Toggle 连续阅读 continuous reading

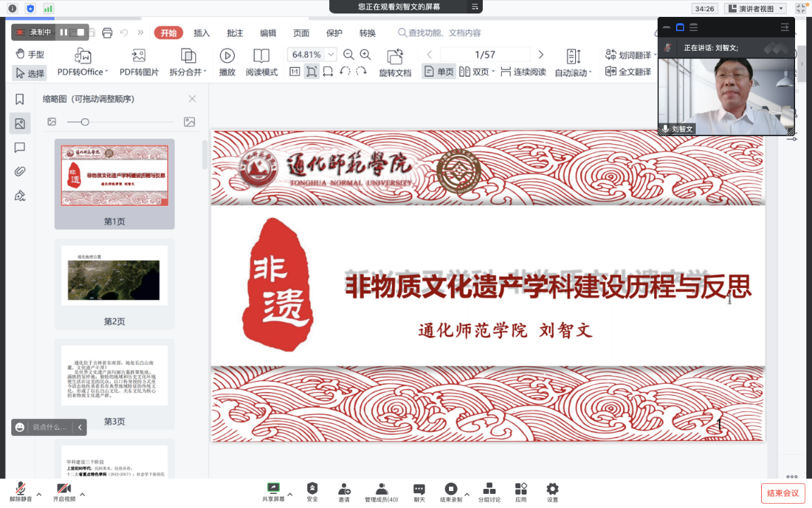523,71
